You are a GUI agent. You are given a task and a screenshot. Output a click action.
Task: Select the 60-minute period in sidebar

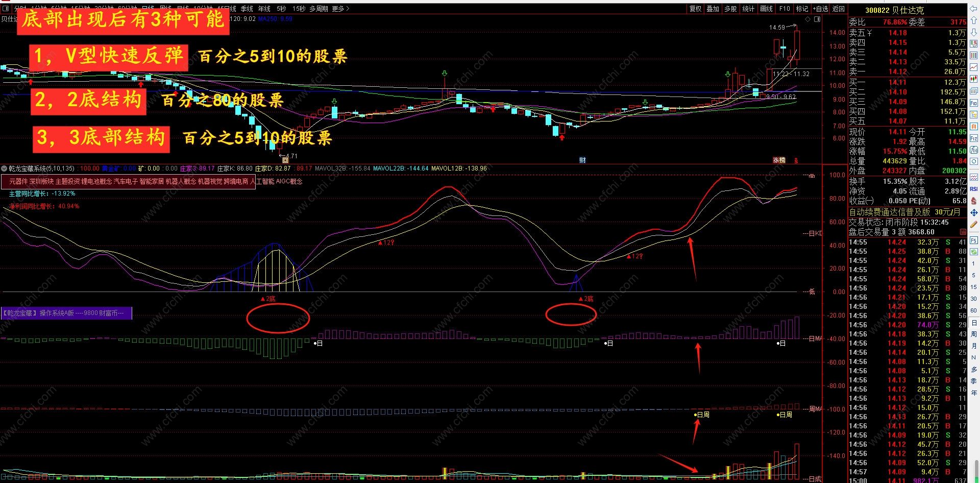pos(974,310)
